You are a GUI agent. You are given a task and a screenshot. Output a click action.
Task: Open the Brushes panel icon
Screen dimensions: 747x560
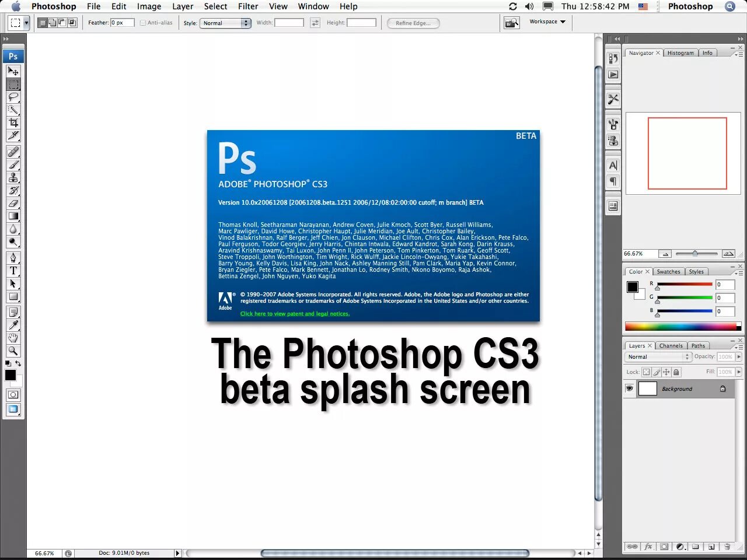pos(613,124)
